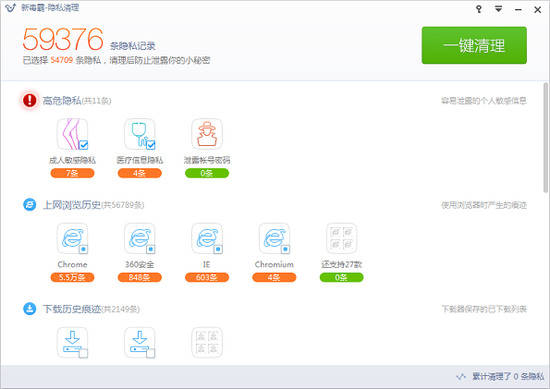Click the 603条 badge under IE
Screen dimensions: 550x389
[207, 277]
